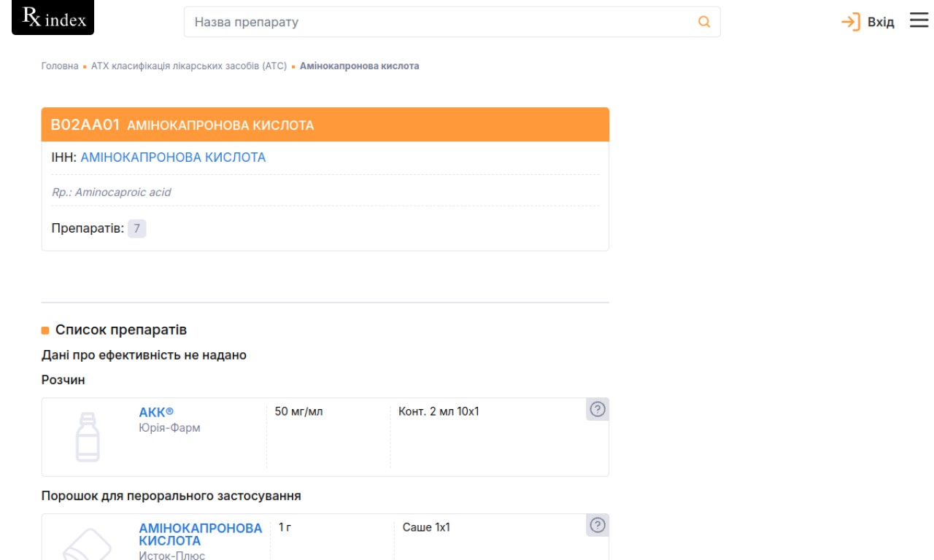Open the АКК® drug link

(156, 412)
